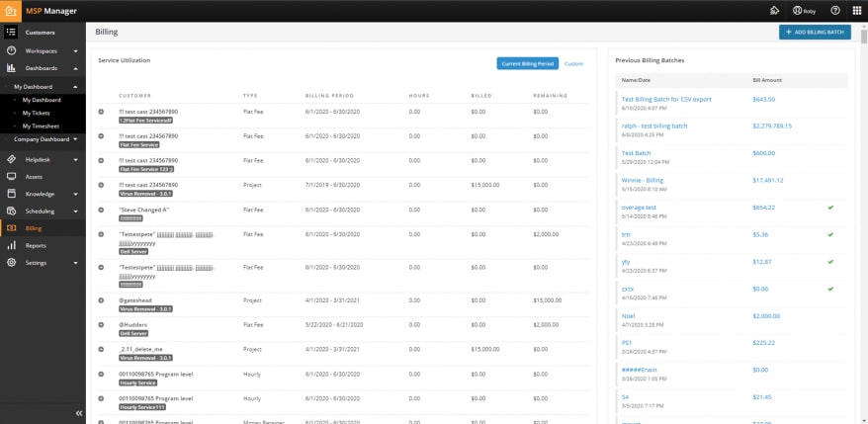Click the help question mark icon

[835, 11]
